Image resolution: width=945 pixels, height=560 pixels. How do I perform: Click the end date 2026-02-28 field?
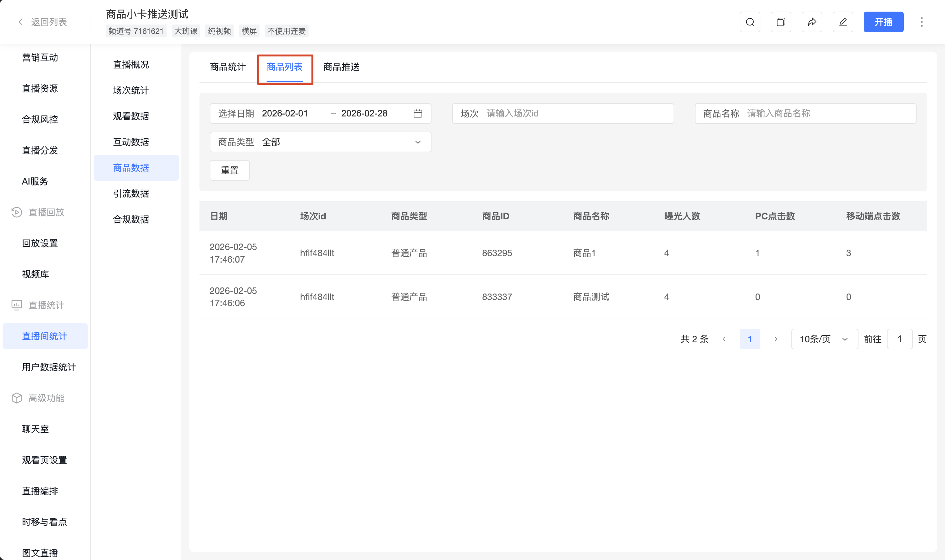click(364, 113)
